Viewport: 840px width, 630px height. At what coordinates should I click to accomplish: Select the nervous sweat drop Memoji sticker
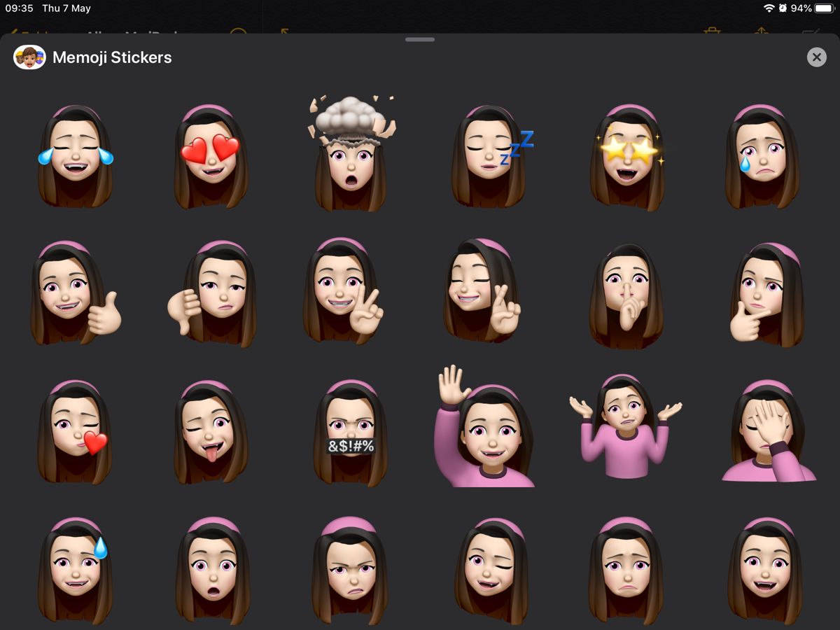tap(75, 570)
